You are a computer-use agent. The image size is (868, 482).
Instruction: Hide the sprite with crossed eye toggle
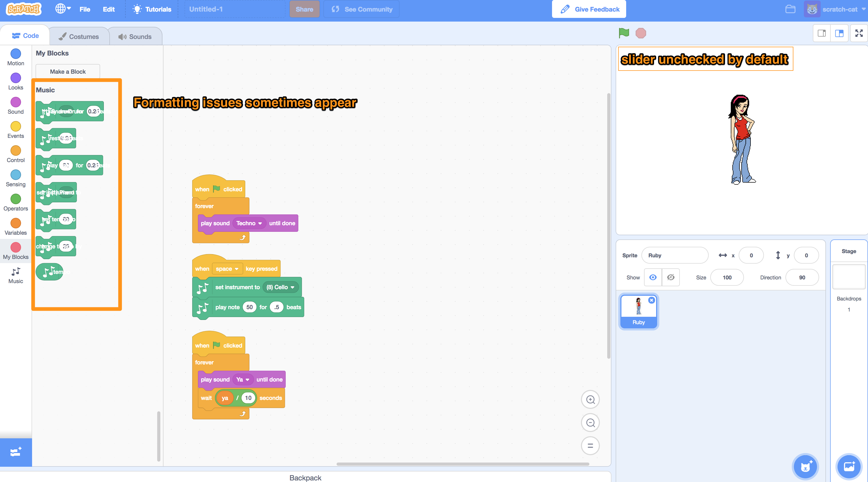(671, 277)
